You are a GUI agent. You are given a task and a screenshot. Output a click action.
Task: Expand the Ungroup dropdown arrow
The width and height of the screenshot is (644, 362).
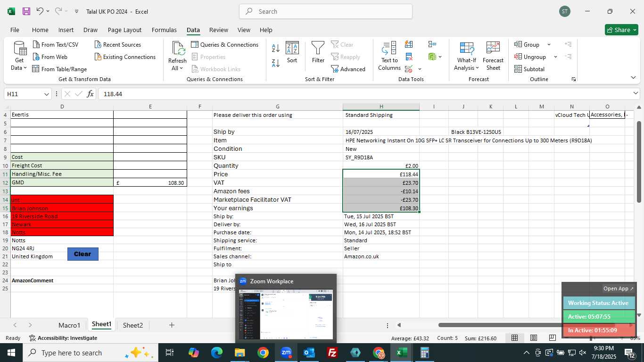coord(555,57)
